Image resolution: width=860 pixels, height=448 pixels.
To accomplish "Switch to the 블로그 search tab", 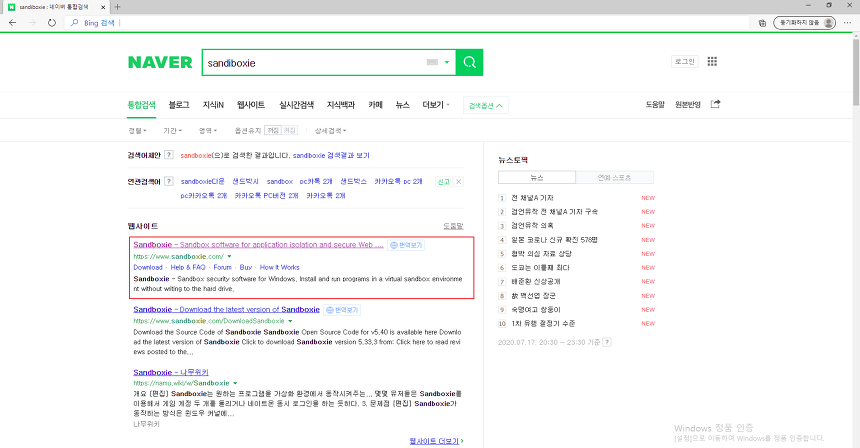I will 179,104.
